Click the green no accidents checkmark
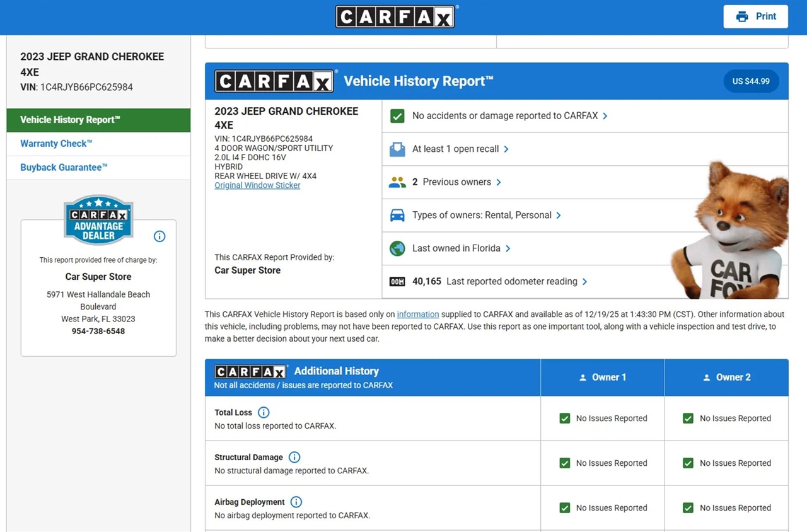 coord(397,116)
